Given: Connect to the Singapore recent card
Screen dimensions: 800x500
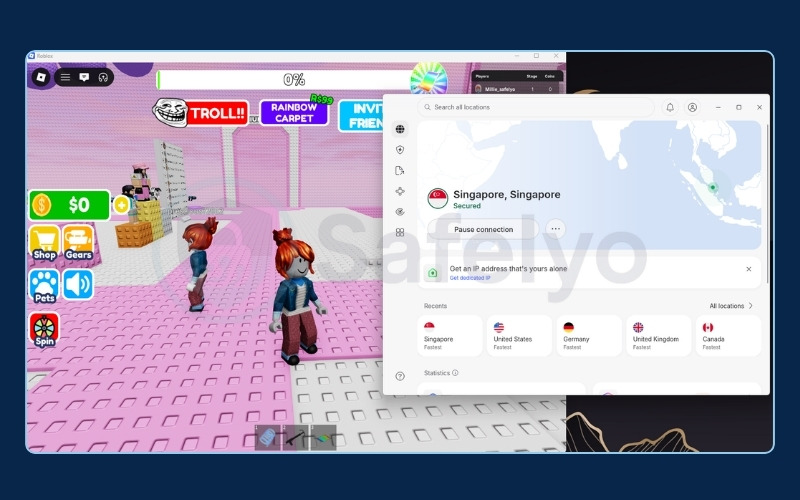Looking at the screenshot, I should 449,335.
